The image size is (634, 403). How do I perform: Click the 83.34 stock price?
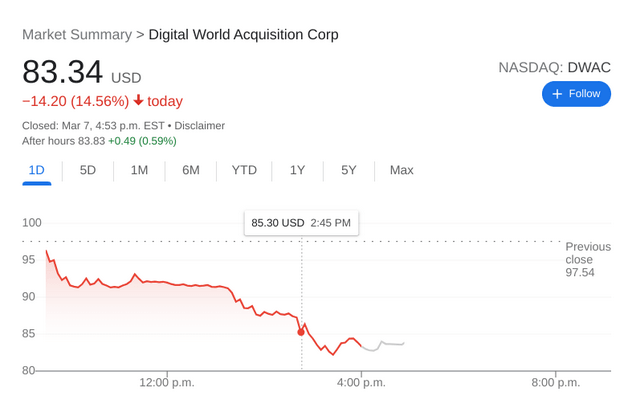click(62, 73)
